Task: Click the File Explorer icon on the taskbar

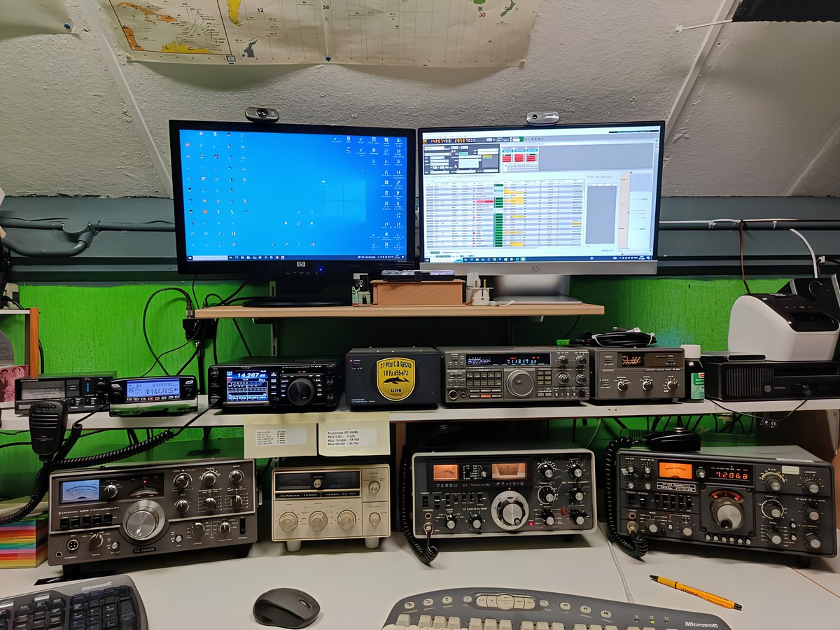Action: click(482, 260)
